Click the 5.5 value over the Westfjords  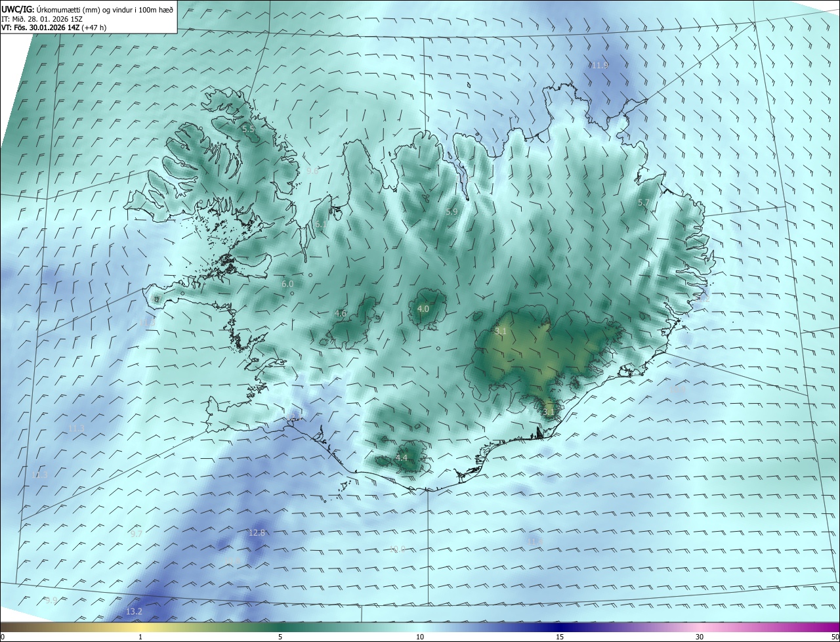coord(248,129)
